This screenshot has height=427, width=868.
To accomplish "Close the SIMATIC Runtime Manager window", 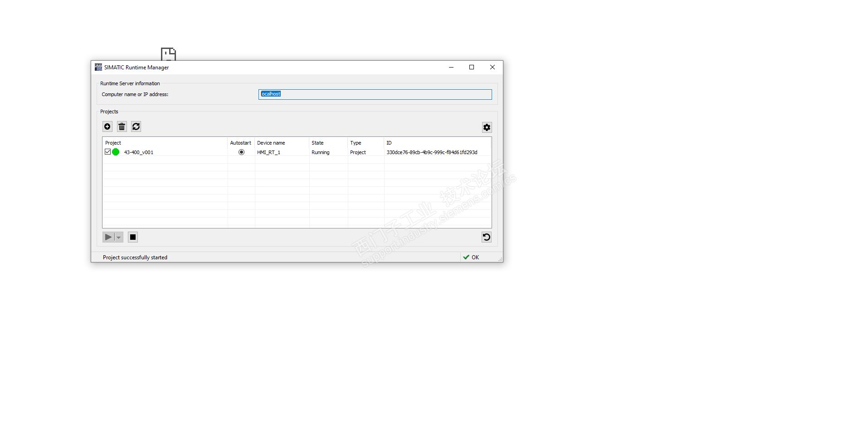I will [x=493, y=67].
